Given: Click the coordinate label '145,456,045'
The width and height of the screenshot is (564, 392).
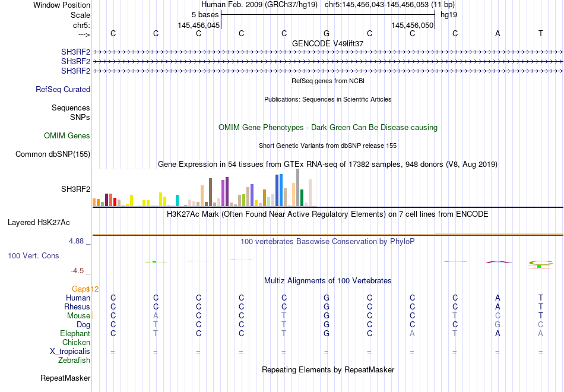Looking at the screenshot, I should (x=198, y=25).
